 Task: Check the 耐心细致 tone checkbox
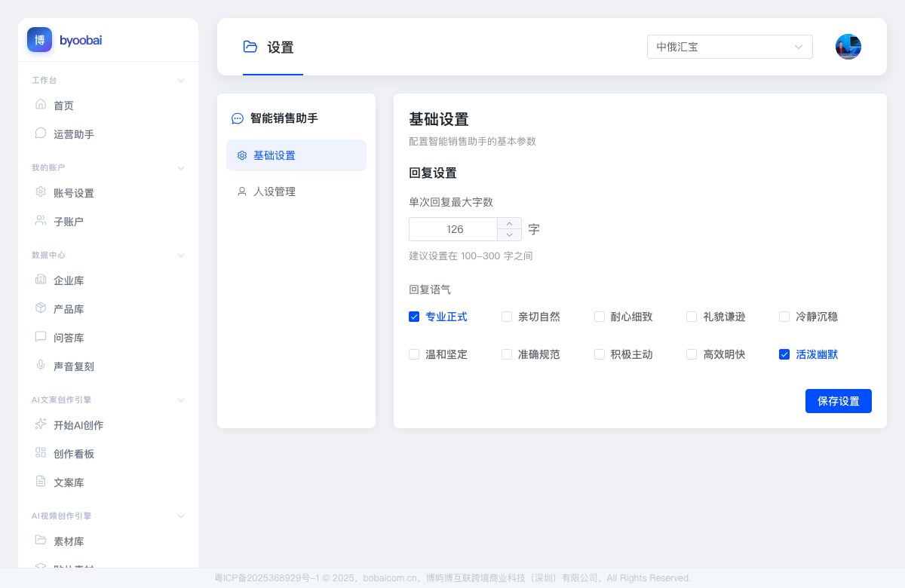(x=600, y=317)
